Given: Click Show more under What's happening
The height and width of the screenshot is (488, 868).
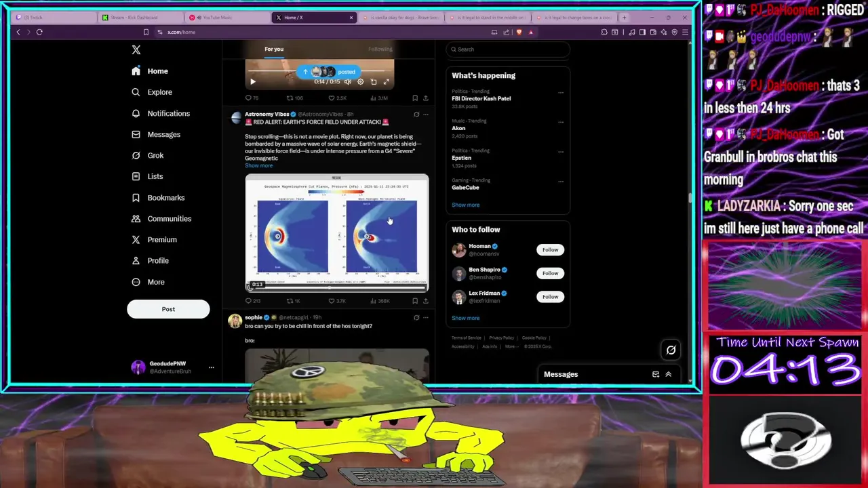Looking at the screenshot, I should pyautogui.click(x=465, y=205).
